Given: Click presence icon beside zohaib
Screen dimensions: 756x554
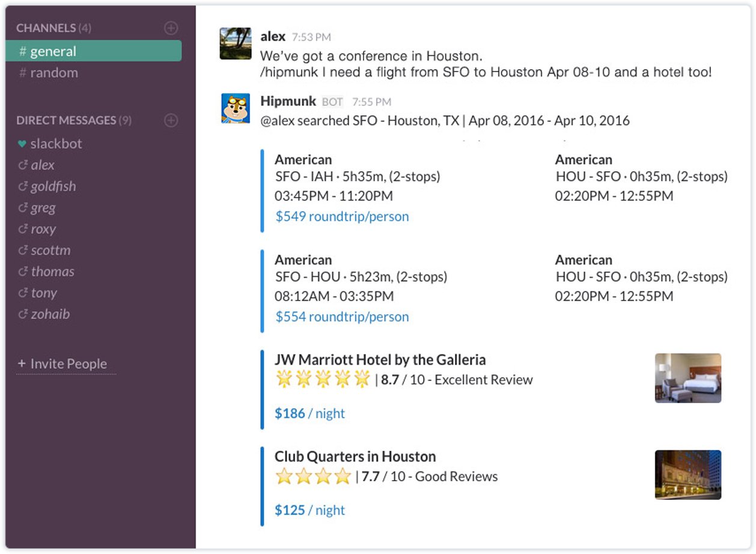Looking at the screenshot, I should coord(23,314).
